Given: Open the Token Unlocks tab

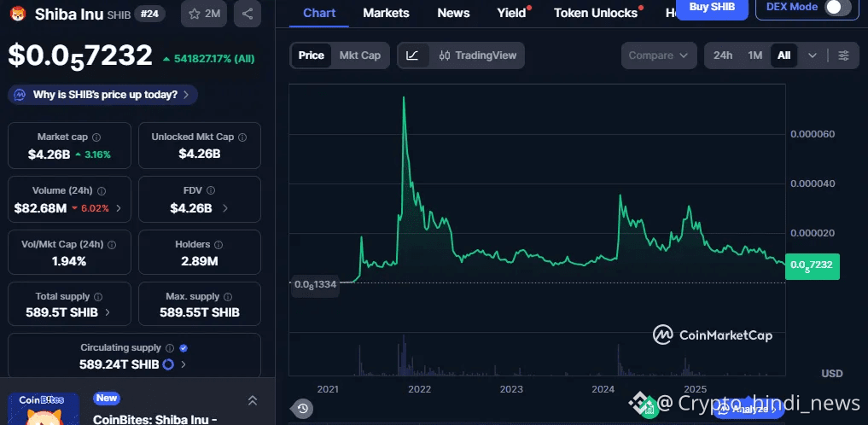Looking at the screenshot, I should (x=596, y=13).
